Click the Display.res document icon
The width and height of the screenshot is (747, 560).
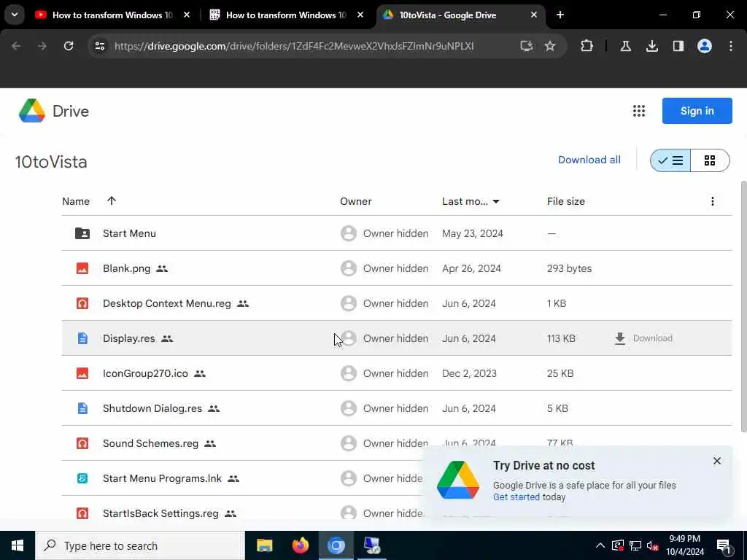click(82, 338)
